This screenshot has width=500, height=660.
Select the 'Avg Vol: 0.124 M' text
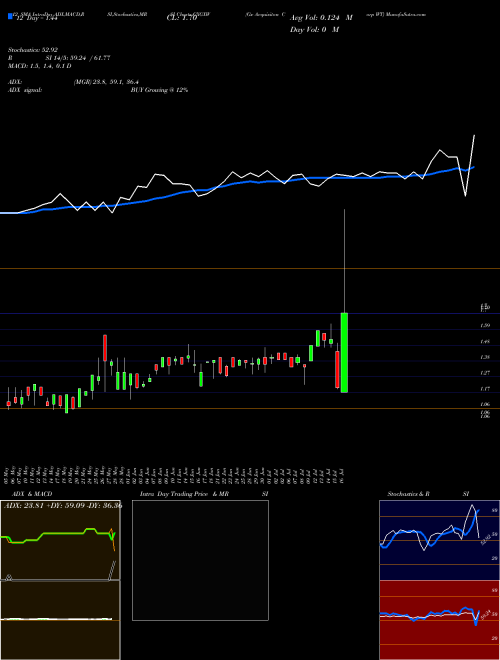321,18
